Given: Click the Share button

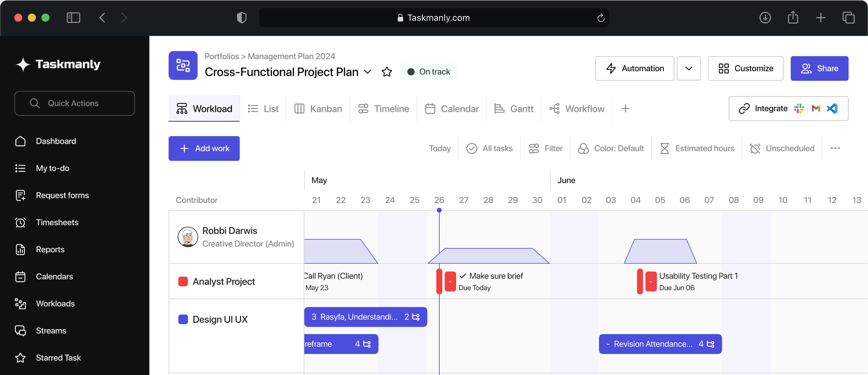Looking at the screenshot, I should point(819,68).
